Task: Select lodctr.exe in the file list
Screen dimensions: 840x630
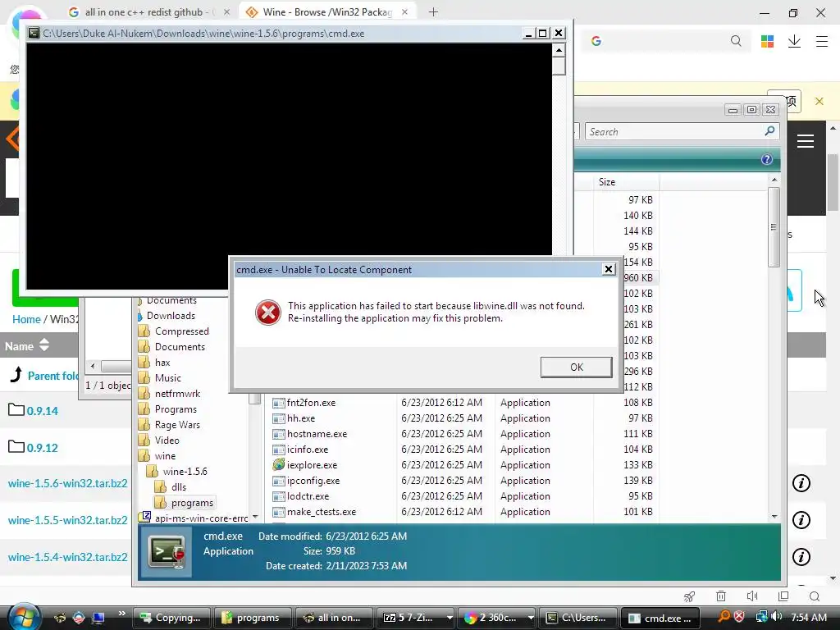Action: coord(308,496)
